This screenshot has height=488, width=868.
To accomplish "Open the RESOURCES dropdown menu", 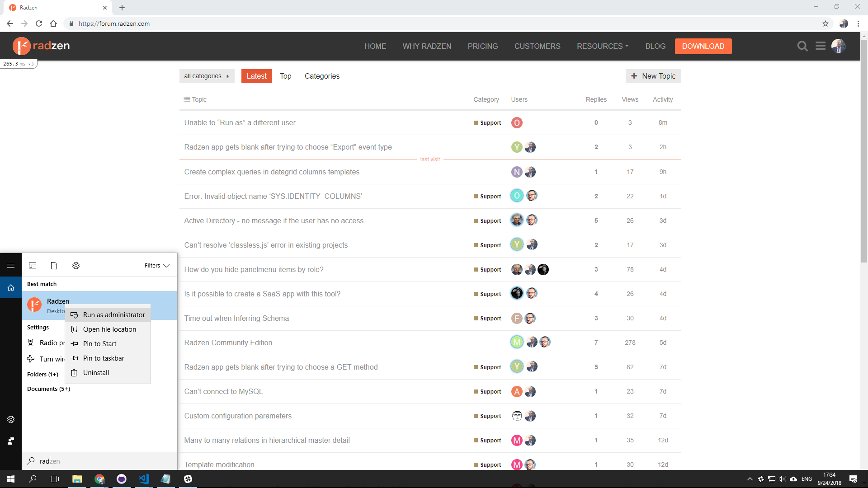I will (603, 46).
